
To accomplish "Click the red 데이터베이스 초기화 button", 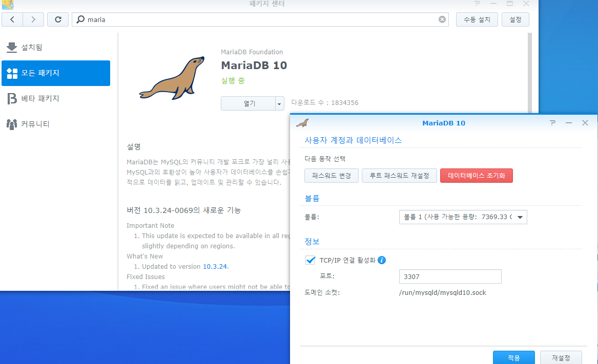I will [477, 176].
